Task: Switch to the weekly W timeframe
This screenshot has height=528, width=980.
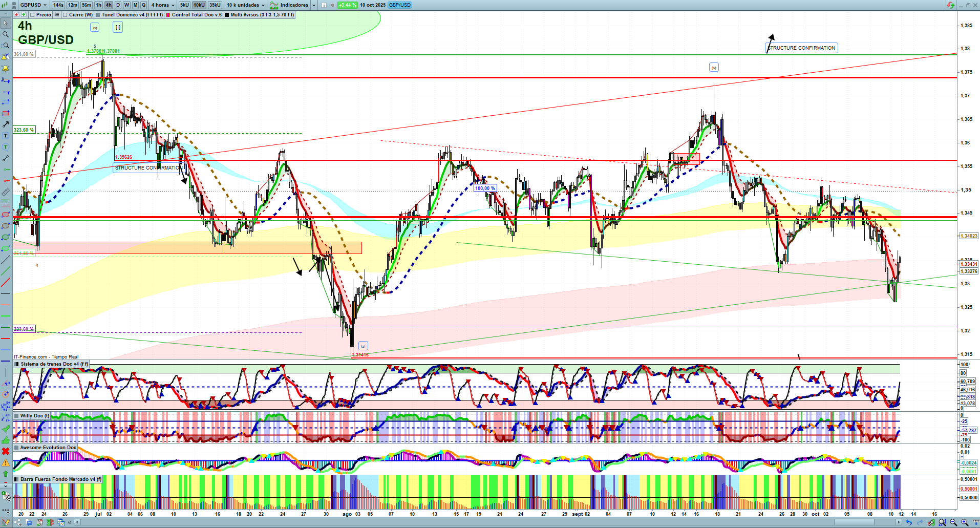Action: point(127,5)
